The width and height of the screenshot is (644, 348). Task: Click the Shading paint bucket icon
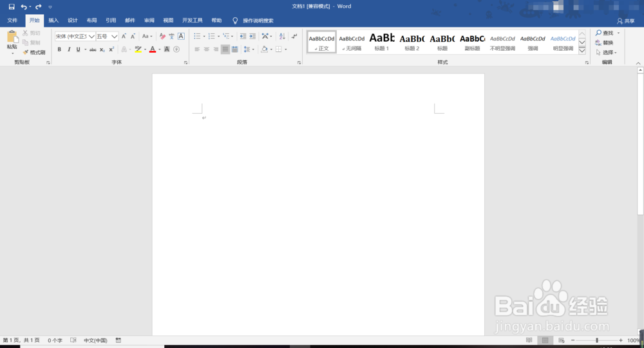264,50
